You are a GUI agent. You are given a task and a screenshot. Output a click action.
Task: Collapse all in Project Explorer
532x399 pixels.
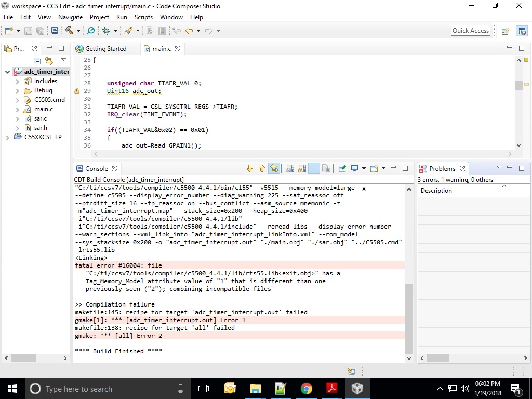[37, 61]
